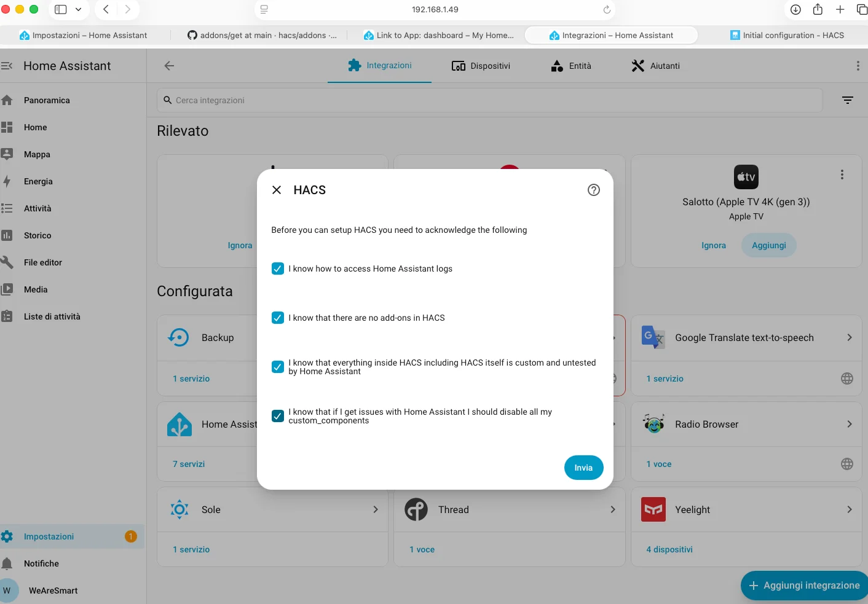The width and height of the screenshot is (868, 604).
Task: Toggle 'disable all my custom_components' checkbox
Action: point(278,416)
